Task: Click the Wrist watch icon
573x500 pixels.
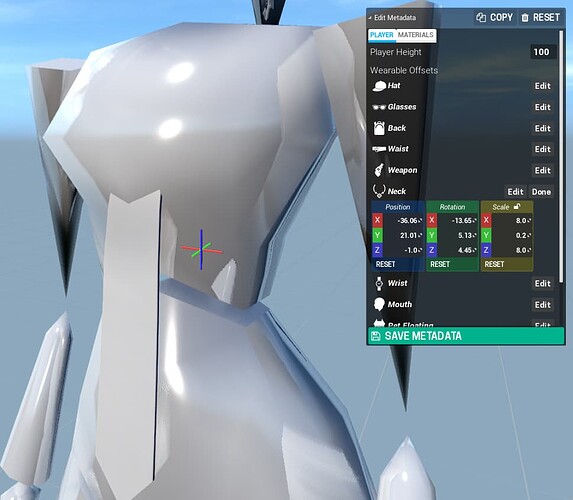Action: [x=379, y=284]
